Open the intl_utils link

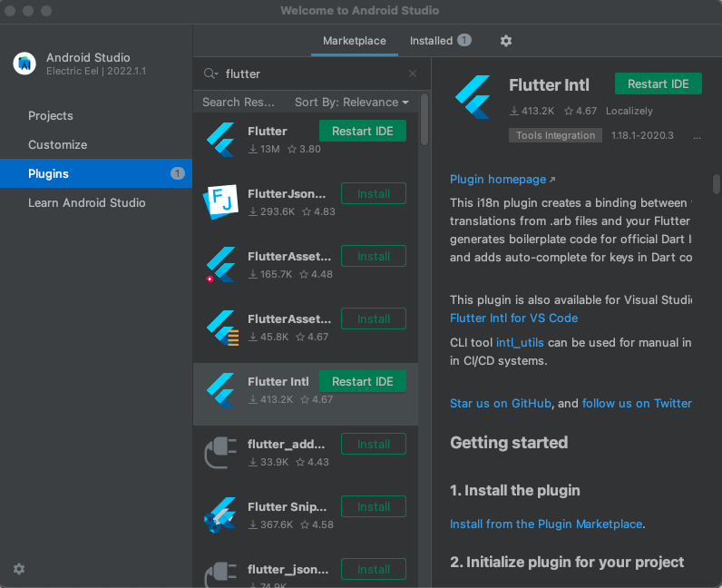coord(520,343)
